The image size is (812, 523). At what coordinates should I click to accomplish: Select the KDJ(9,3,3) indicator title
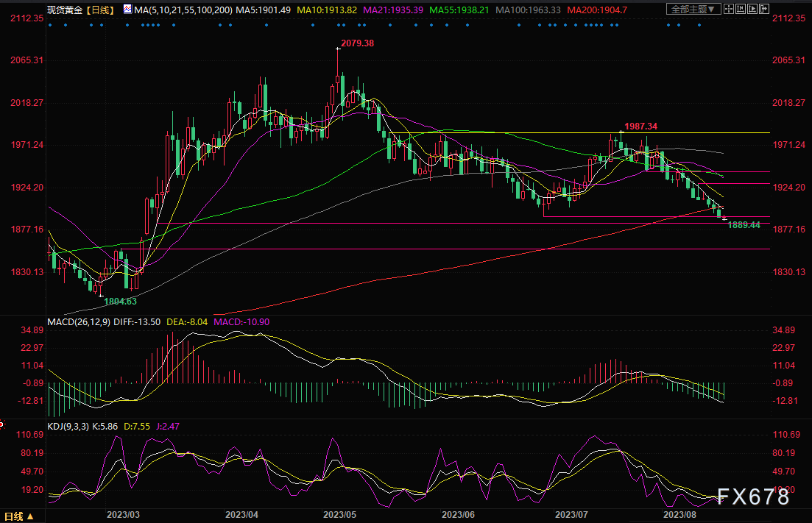[x=68, y=427]
